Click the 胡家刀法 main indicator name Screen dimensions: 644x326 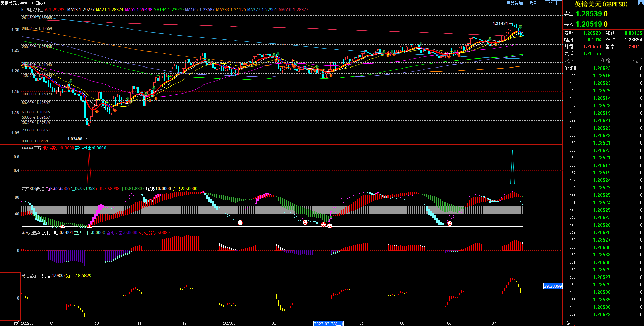click(x=35, y=10)
